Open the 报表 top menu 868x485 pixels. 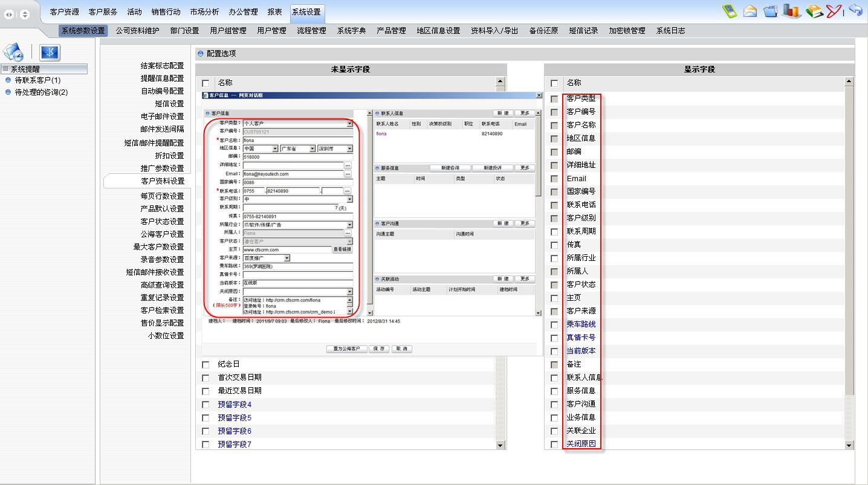click(274, 12)
